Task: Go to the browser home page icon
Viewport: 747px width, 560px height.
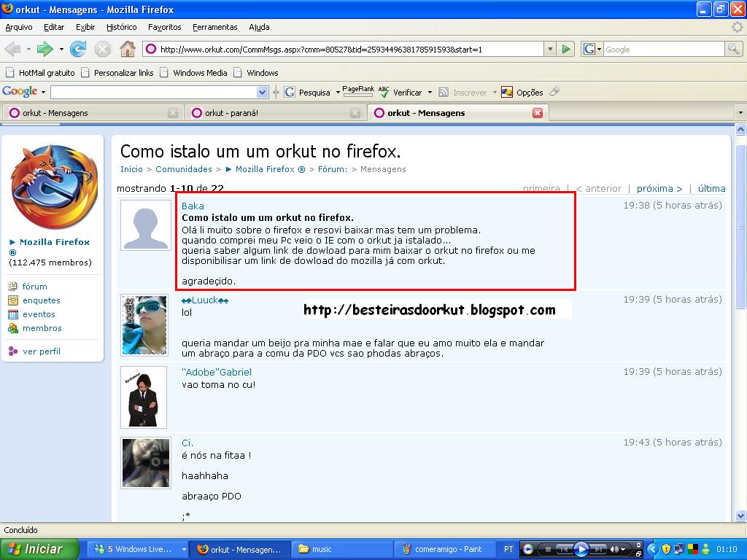Action: [x=127, y=50]
